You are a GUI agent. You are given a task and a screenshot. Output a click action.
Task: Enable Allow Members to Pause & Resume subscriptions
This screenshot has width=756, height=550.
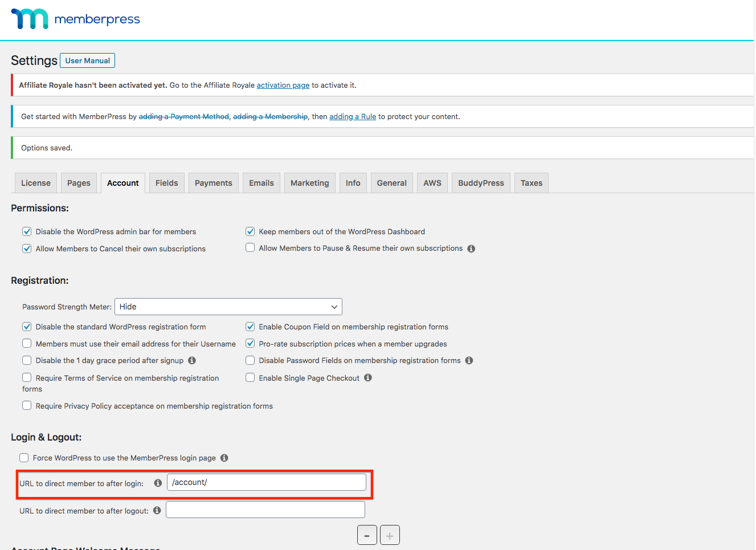tap(250, 247)
